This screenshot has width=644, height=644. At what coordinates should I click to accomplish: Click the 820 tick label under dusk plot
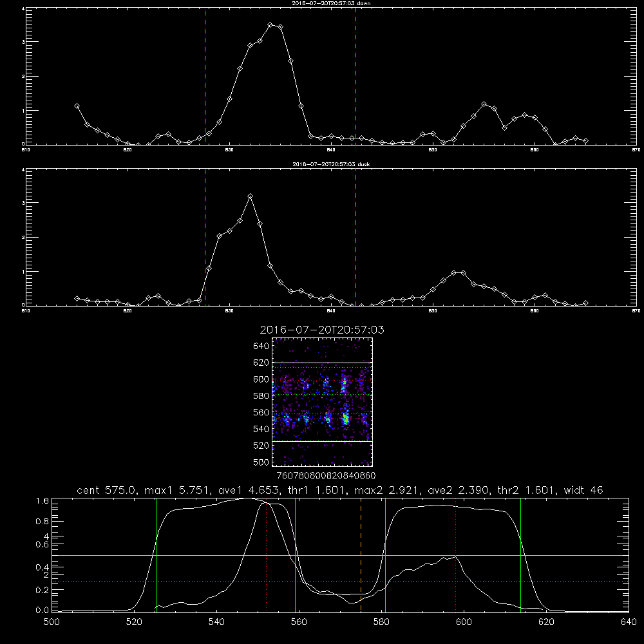(x=128, y=311)
